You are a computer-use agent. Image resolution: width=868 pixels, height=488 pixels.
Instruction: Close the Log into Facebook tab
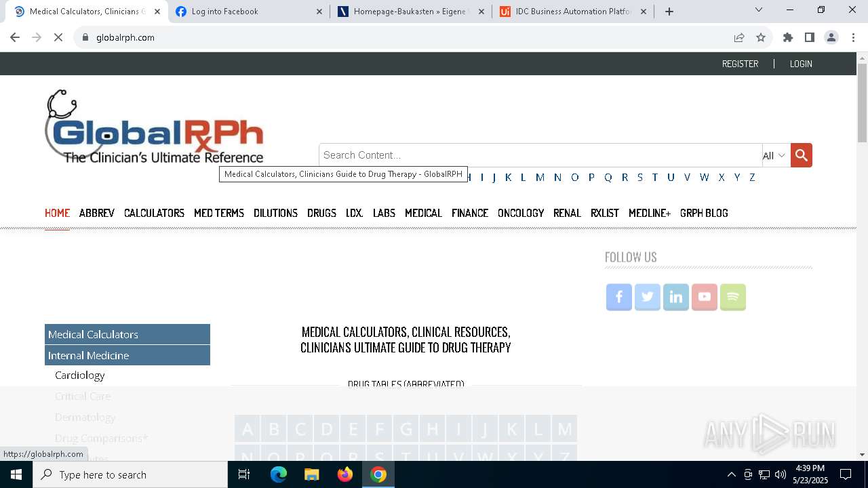click(x=319, y=12)
